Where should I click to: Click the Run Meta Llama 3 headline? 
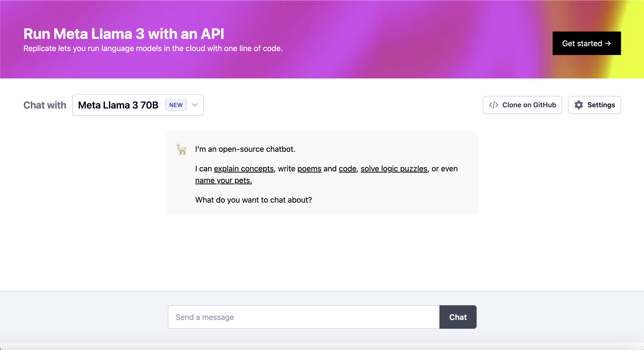(x=124, y=34)
